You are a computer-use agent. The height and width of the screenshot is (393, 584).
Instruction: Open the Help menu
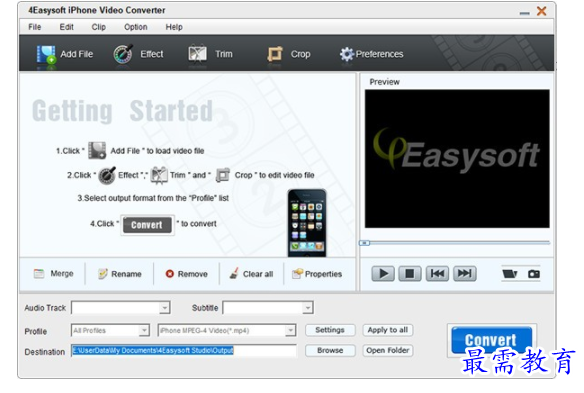[x=174, y=27]
